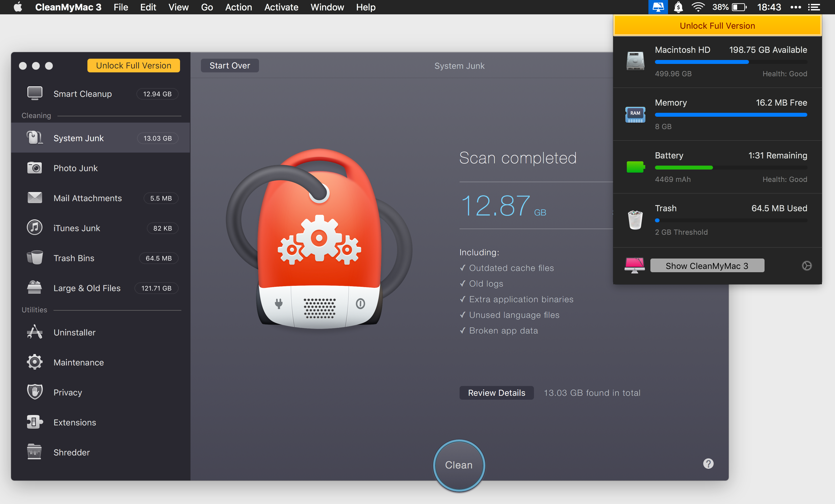835x504 pixels.
Task: Open Privacy shield icon
Action: [x=35, y=392]
